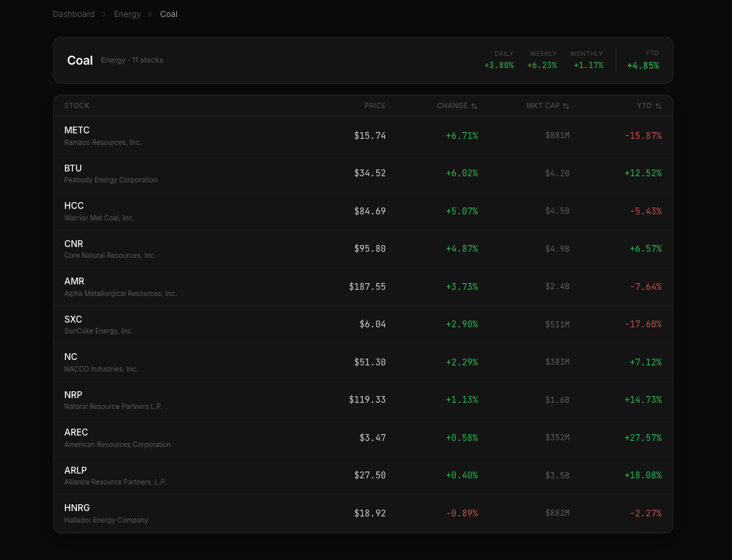Click Hallador Energy Company name
Image resolution: width=732 pixels, height=560 pixels.
[106, 520]
